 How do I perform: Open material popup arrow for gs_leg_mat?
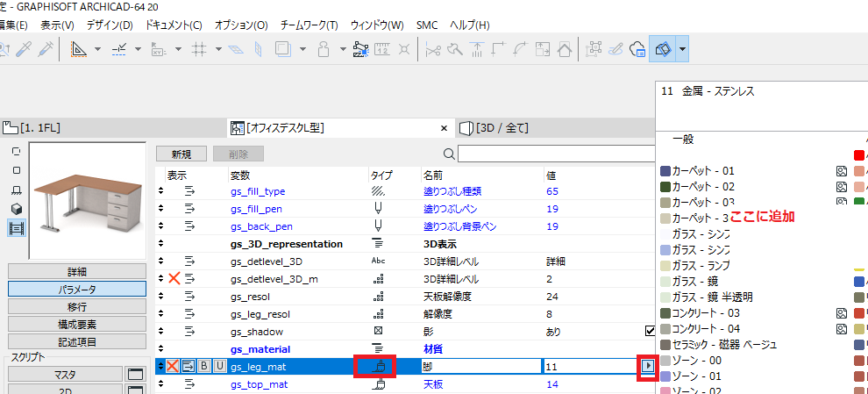(646, 367)
